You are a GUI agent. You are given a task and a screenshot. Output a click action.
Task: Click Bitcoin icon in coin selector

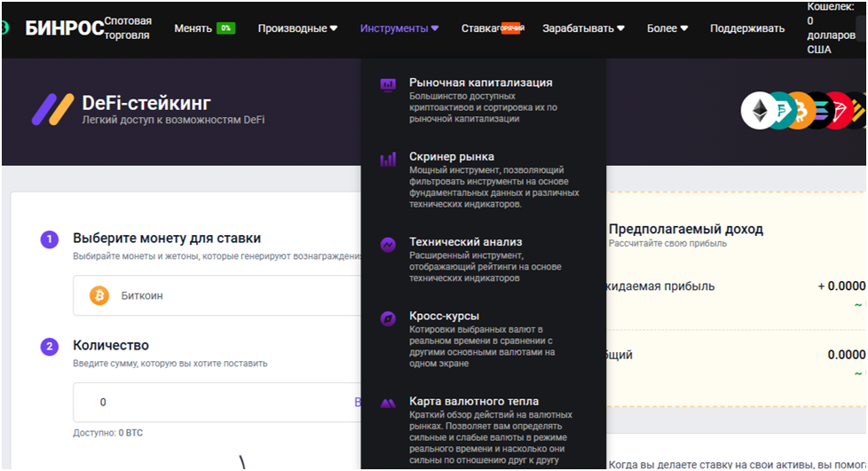(x=99, y=295)
